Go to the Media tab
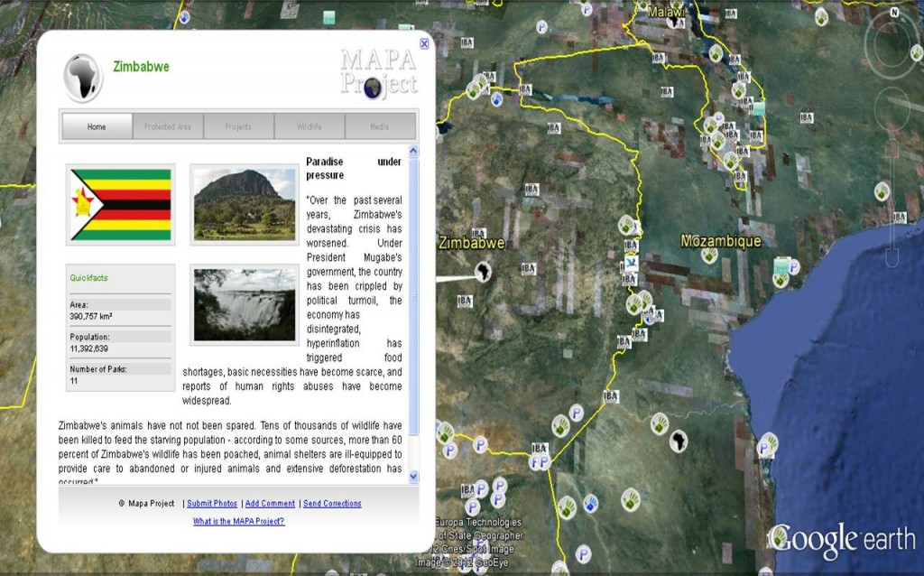The image size is (924, 576). [x=380, y=126]
